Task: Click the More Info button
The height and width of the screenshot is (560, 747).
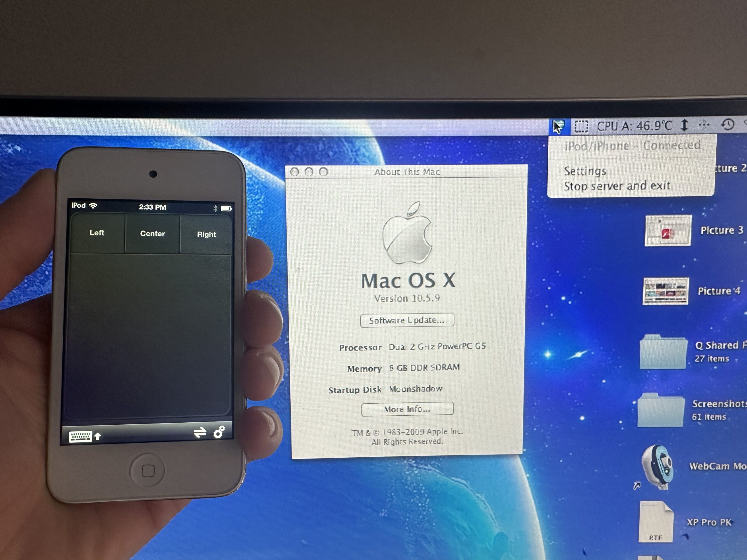Action: (x=407, y=409)
